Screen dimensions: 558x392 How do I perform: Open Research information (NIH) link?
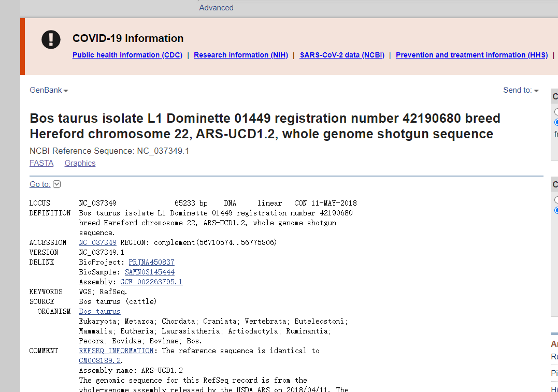point(241,55)
